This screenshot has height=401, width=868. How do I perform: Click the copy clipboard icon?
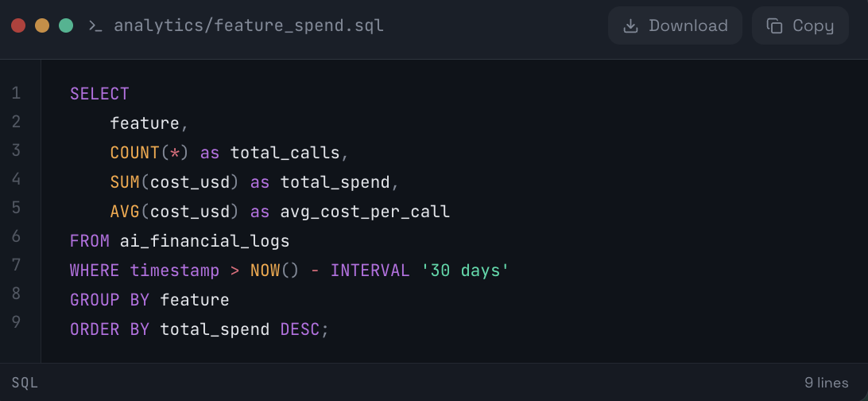point(774,25)
